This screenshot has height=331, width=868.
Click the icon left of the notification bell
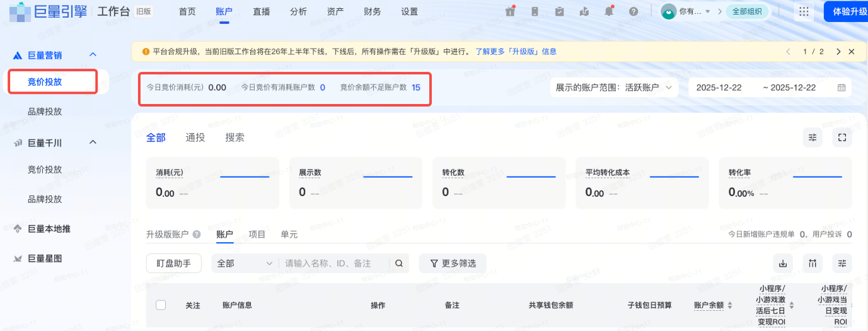[584, 11]
